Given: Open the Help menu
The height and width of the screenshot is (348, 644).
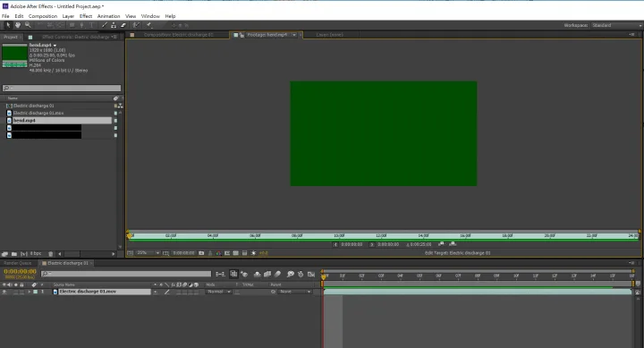Looking at the screenshot, I should point(170,16).
